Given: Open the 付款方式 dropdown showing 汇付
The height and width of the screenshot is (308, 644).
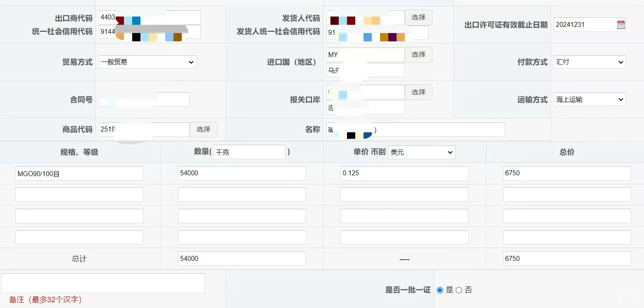Looking at the screenshot, I should point(589,62).
